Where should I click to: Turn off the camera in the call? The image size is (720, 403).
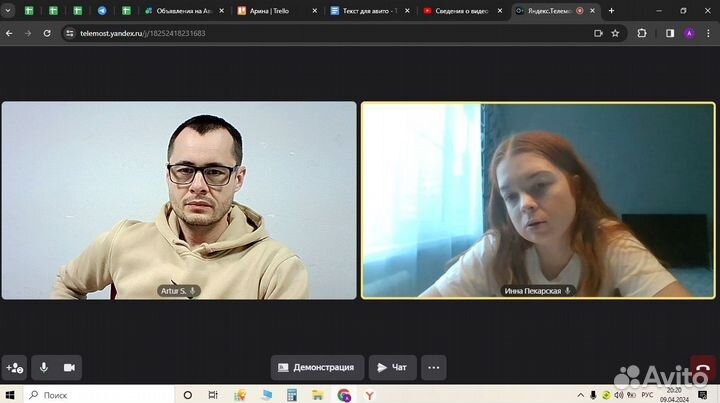[x=69, y=368]
